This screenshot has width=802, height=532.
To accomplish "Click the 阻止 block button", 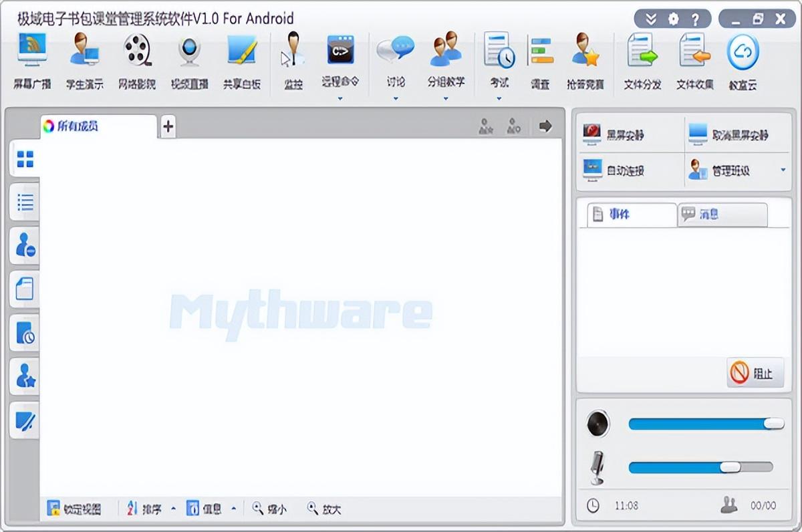I will click(x=755, y=373).
